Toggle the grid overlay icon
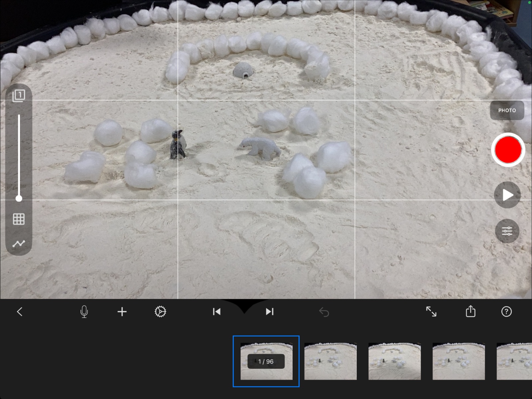532x399 pixels. coord(19,219)
